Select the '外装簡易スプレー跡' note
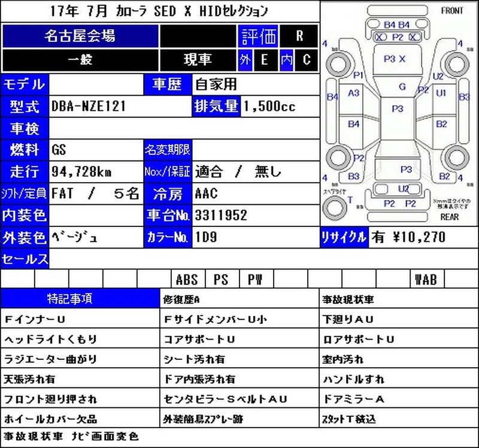Viewport: 479px width, 448px height. click(203, 419)
